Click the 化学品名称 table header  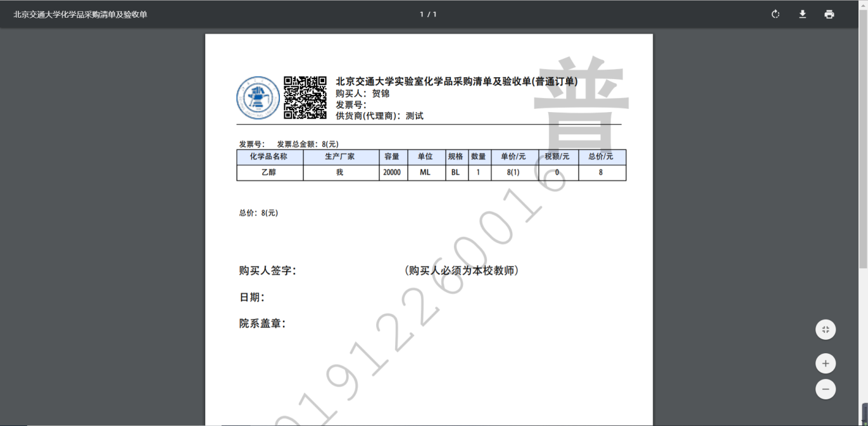[269, 156]
